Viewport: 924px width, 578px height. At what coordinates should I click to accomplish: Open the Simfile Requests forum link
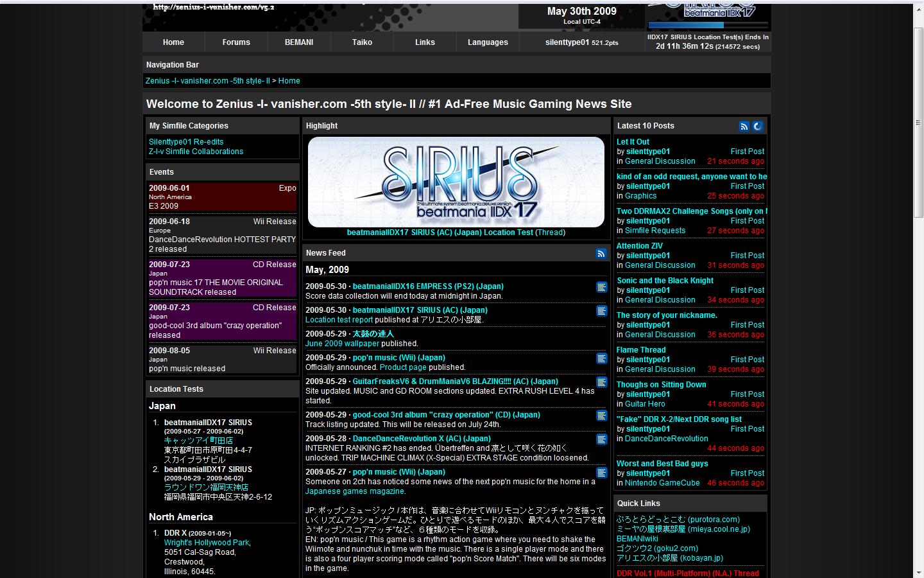pyautogui.click(x=655, y=231)
